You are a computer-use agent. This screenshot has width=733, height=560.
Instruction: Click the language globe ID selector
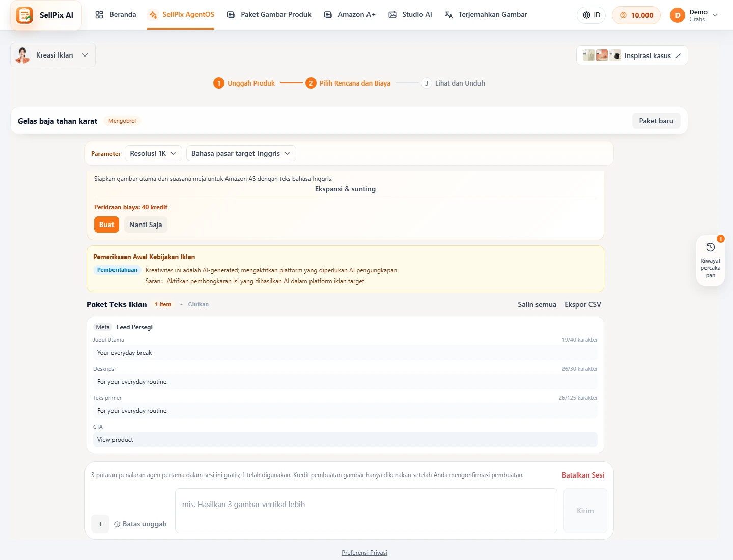pos(591,15)
